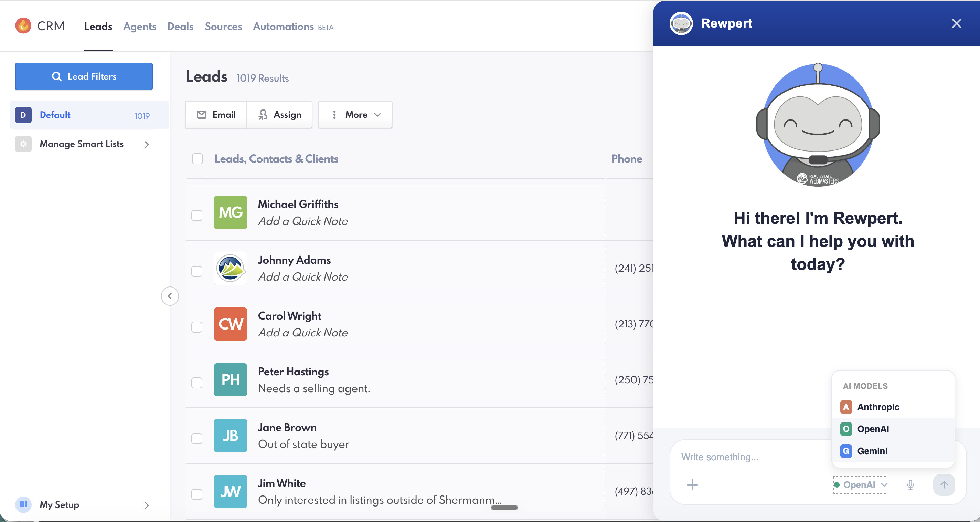
Task: Click the large Rewpert robot mascot image
Action: (818, 125)
